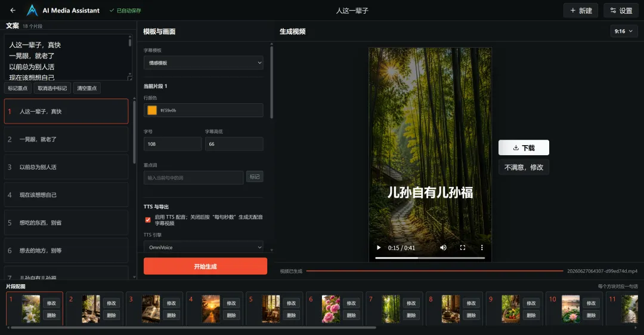Download the video with 下载
This screenshot has width=644, height=335.
click(x=524, y=147)
